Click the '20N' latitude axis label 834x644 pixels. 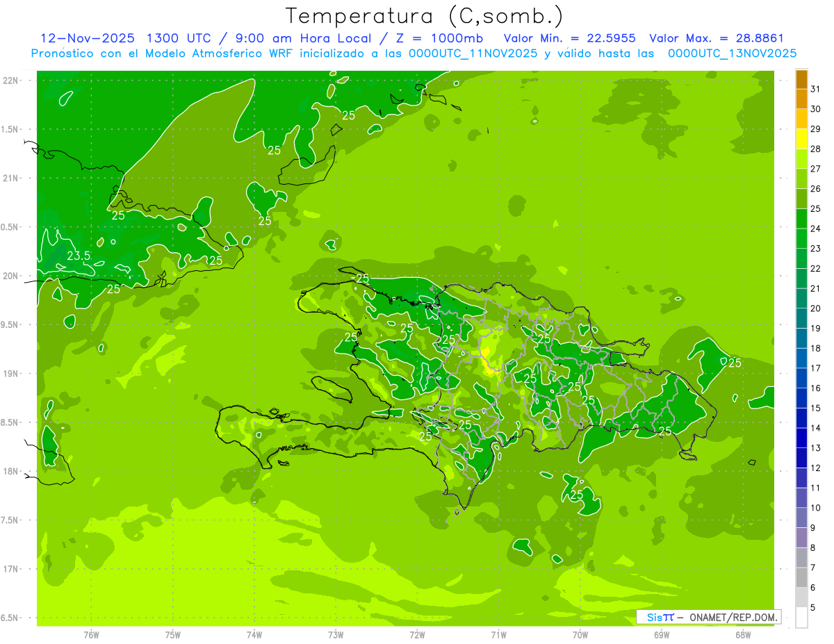[x=10, y=276]
